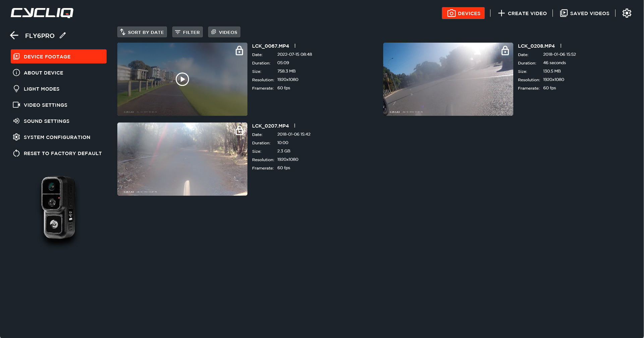Open Sound Settings from the sidebar
This screenshot has width=644, height=338.
pos(46,121)
